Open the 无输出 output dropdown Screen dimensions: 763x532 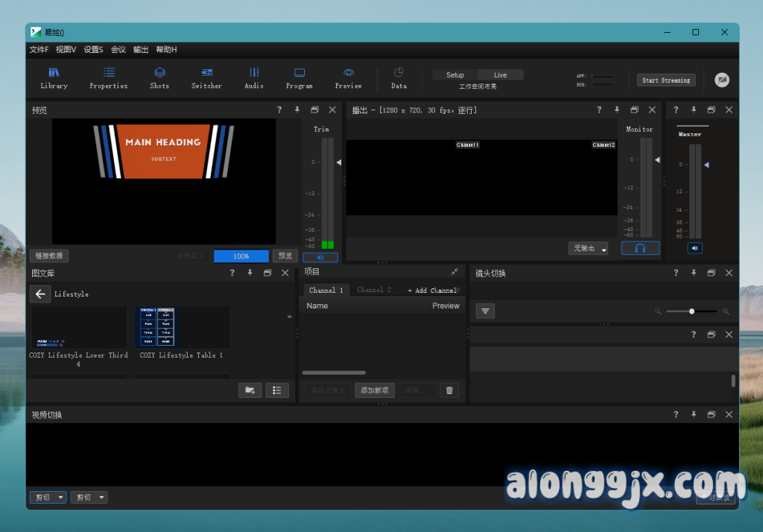point(589,248)
